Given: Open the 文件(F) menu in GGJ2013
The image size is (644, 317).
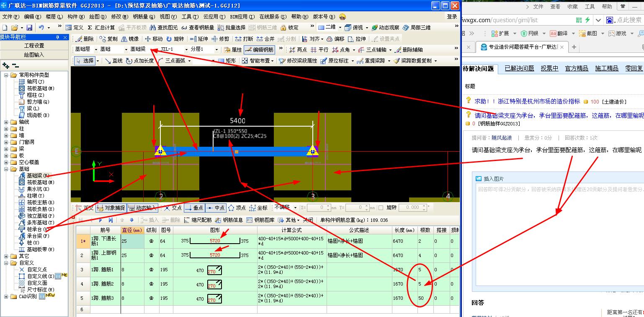Looking at the screenshot, I should click(x=11, y=16).
